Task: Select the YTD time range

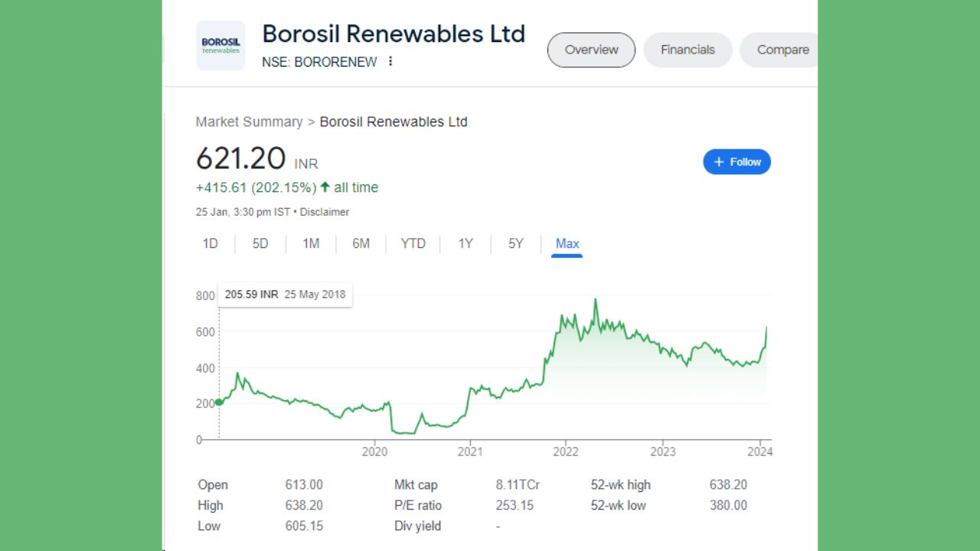Action: [x=413, y=243]
